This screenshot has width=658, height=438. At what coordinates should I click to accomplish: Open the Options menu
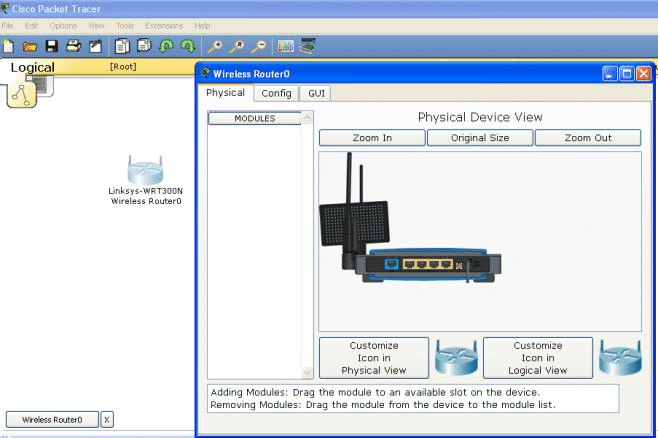(63, 26)
